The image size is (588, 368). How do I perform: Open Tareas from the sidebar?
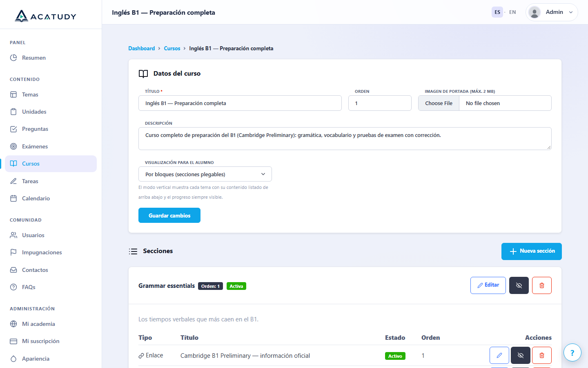pos(51,181)
